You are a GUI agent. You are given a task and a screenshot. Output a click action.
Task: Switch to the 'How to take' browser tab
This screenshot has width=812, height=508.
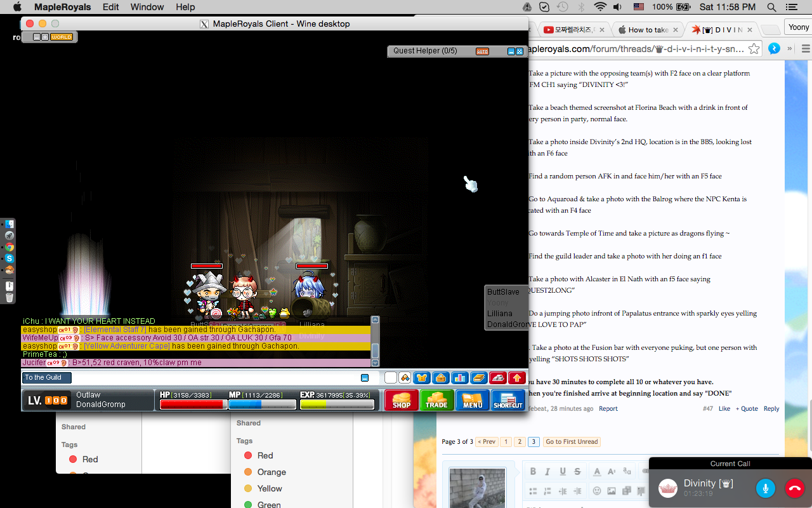[648, 30]
